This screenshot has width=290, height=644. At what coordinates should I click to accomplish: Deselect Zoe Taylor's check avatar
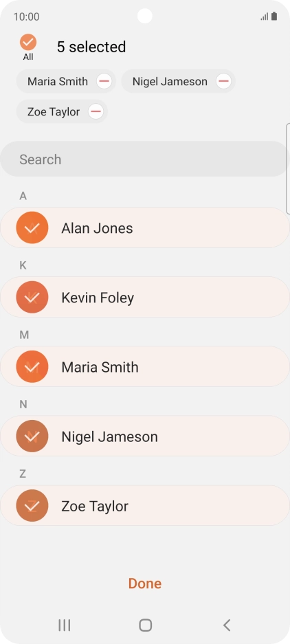coord(32,506)
